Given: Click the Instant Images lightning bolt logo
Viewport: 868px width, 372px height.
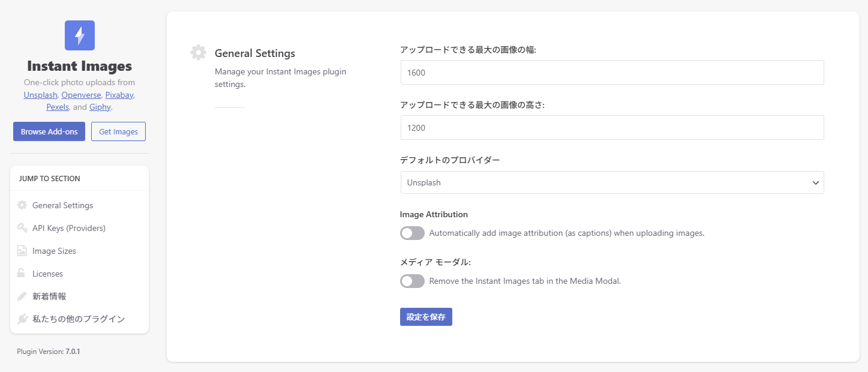Looking at the screenshot, I should [x=80, y=35].
